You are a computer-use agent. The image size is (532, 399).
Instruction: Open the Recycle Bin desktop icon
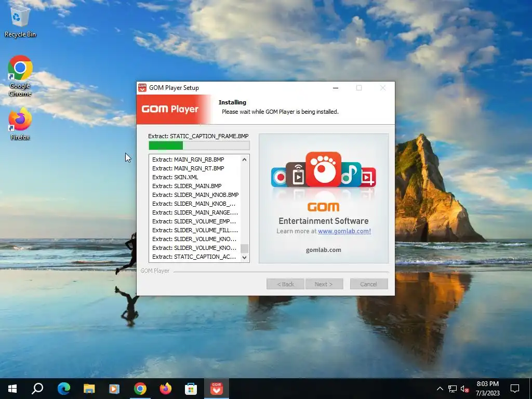[20, 22]
